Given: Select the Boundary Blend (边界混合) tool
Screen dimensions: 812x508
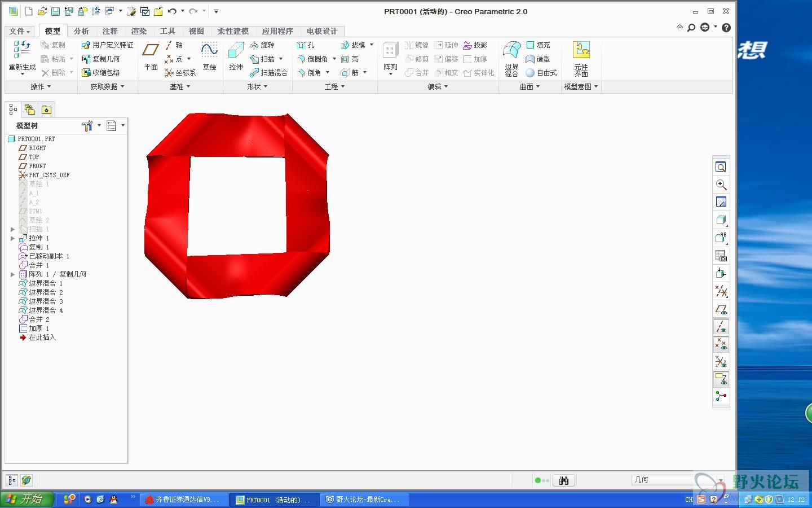Looking at the screenshot, I should pos(511,58).
